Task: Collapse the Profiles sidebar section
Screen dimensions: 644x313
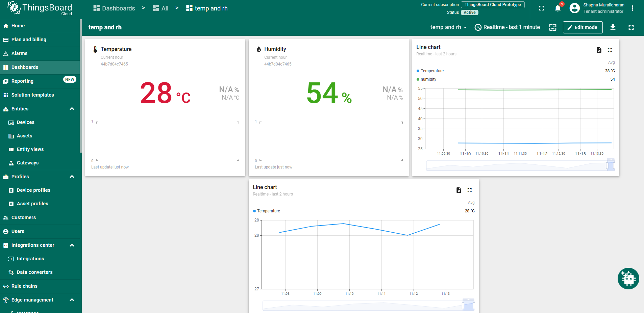Action: pos(72,177)
